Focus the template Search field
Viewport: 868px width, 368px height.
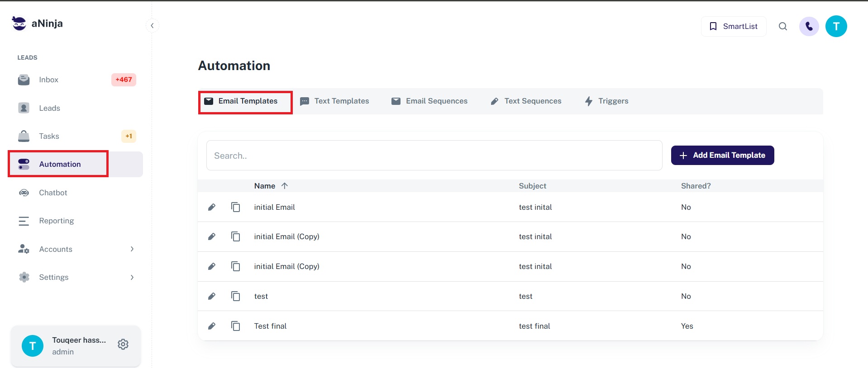tap(434, 156)
